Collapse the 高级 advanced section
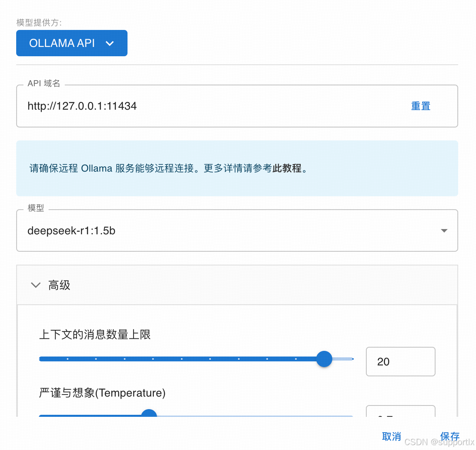Viewport: 476px width, 450px height. click(x=237, y=285)
